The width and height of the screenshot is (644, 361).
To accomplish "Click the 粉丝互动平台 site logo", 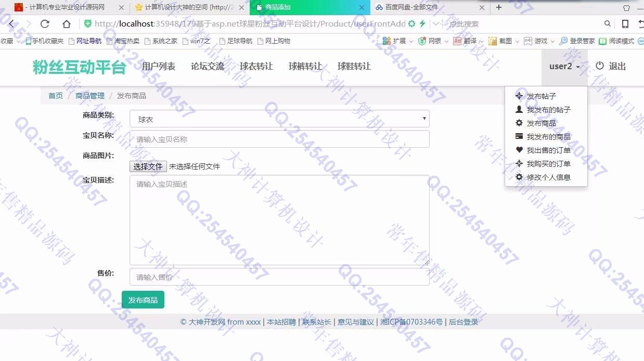I will coord(80,67).
